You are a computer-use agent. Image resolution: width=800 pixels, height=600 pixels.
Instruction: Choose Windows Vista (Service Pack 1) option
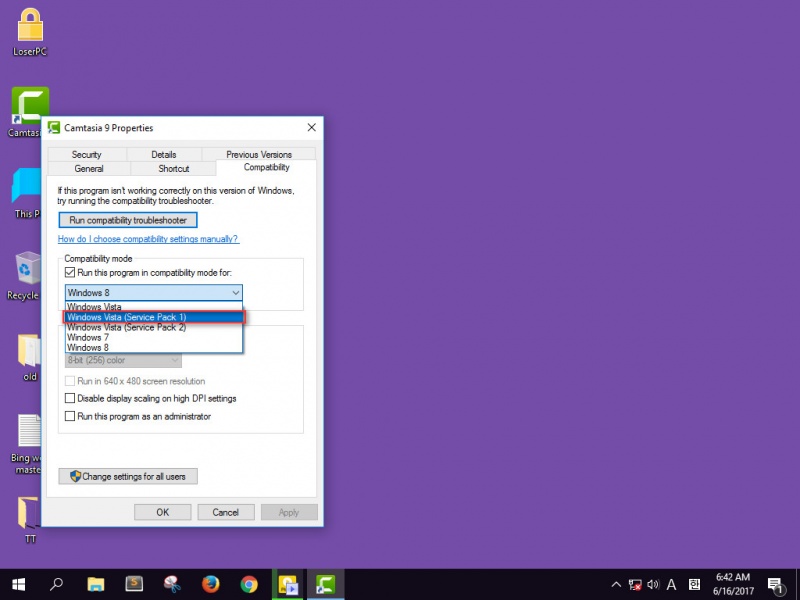point(154,317)
